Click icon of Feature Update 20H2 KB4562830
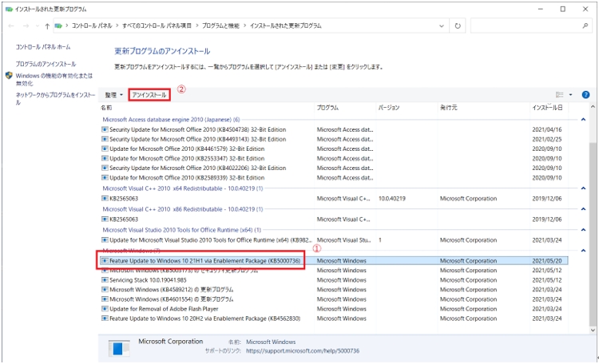599x364 pixels. coord(105,318)
